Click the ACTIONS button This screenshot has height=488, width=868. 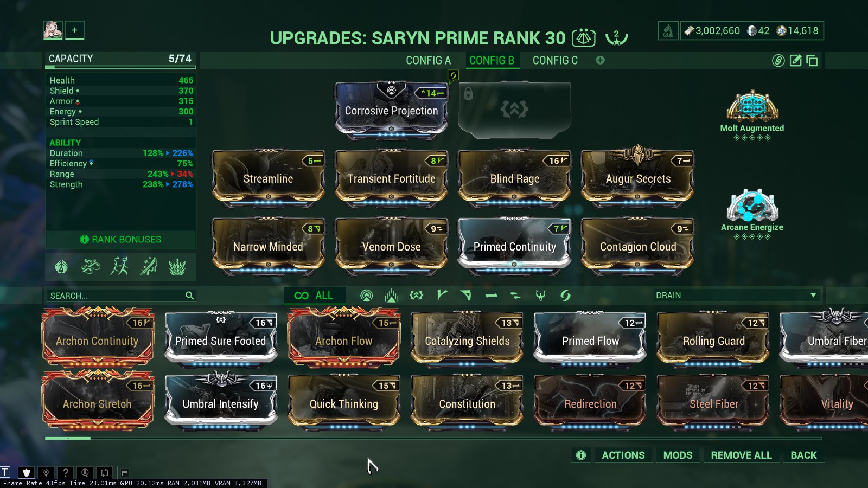pos(623,455)
